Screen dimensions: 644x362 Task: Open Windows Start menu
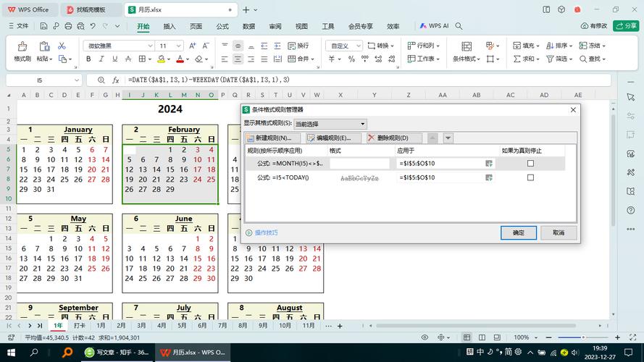(x=11, y=353)
